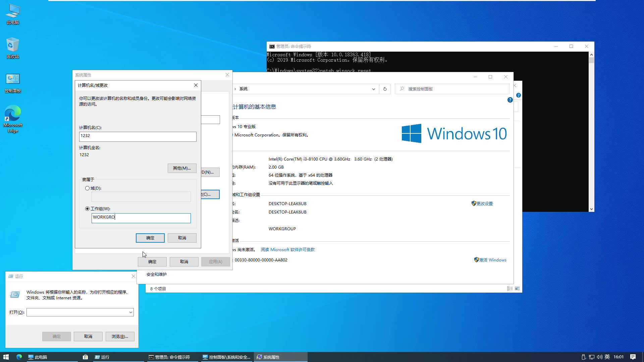Open 此电脑 desktop icon
Image resolution: width=644 pixels, height=362 pixels.
[13, 14]
